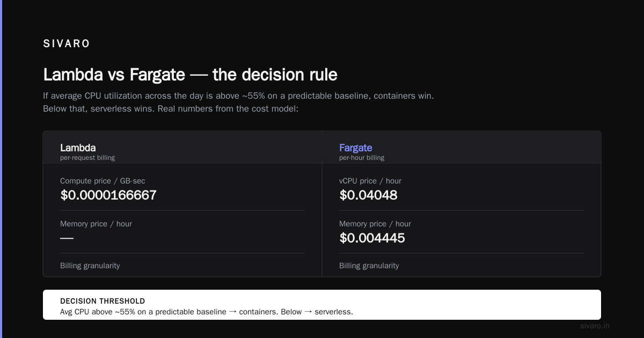Click the "vCPU price / hour" label
This screenshot has width=644, height=338.
click(x=370, y=181)
